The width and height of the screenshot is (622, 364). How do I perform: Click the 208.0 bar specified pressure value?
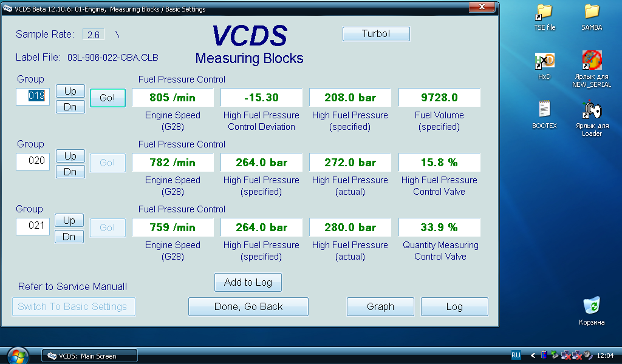(x=350, y=98)
